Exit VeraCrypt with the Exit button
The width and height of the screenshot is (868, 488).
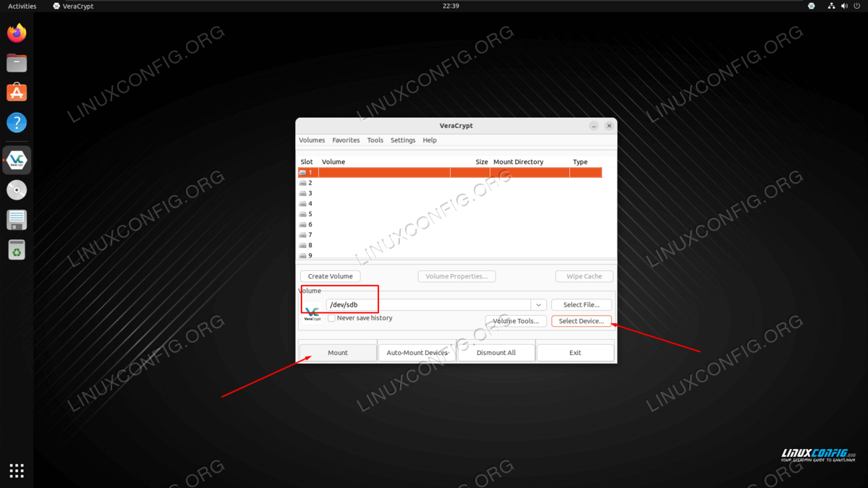575,353
